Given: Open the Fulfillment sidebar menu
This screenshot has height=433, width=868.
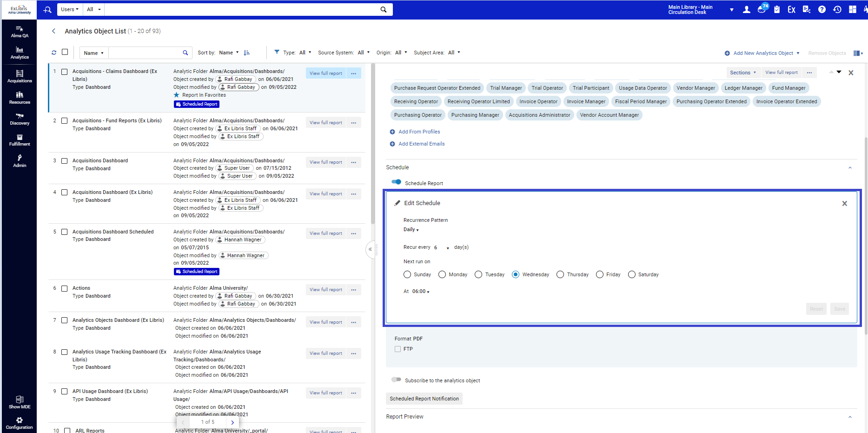Looking at the screenshot, I should (x=20, y=140).
